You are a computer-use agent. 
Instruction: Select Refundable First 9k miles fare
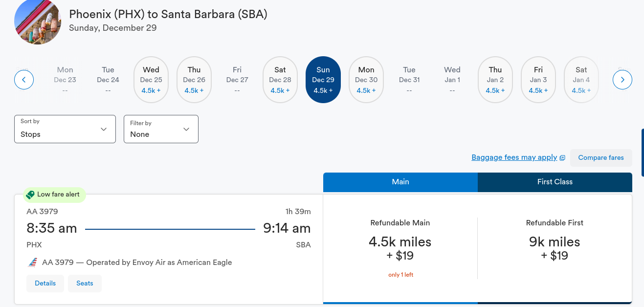coord(555,249)
